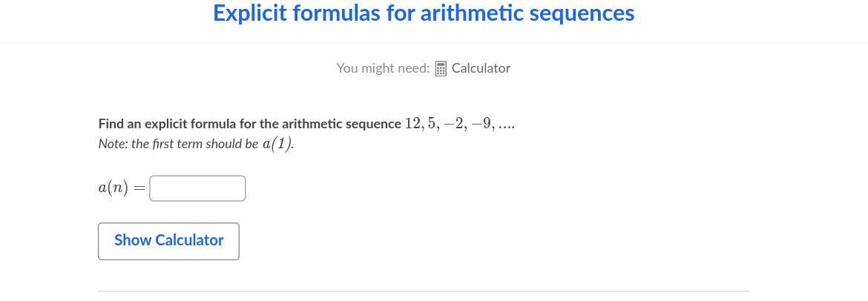Open the Explicit formulas for arithmetic sequences title
The height and width of the screenshot is (301, 868).
click(x=424, y=13)
